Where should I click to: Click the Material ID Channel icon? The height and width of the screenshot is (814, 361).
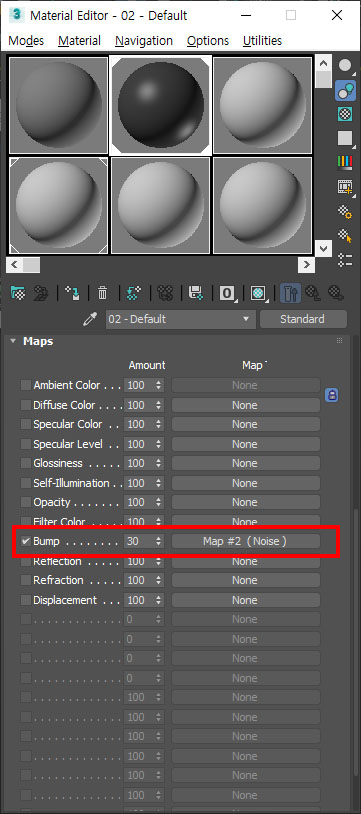pos(227,293)
